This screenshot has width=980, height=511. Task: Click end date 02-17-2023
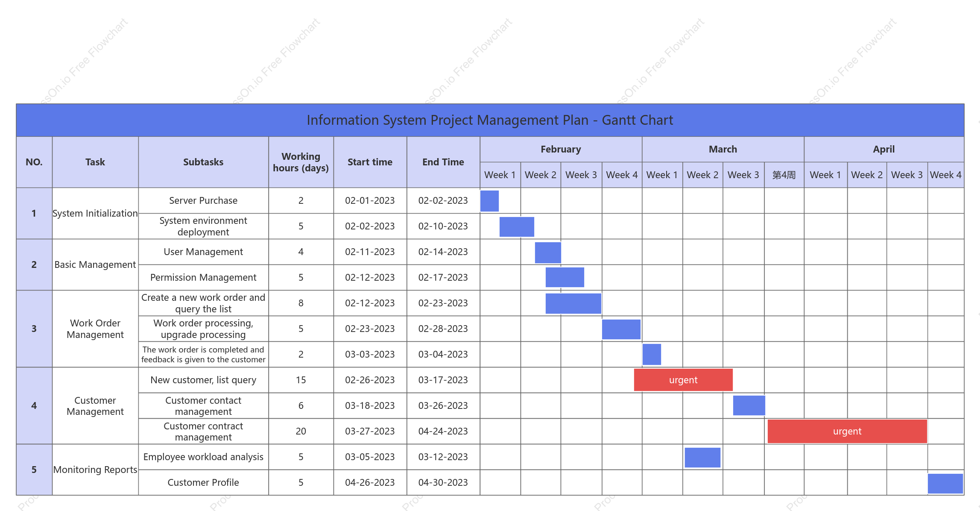point(443,277)
